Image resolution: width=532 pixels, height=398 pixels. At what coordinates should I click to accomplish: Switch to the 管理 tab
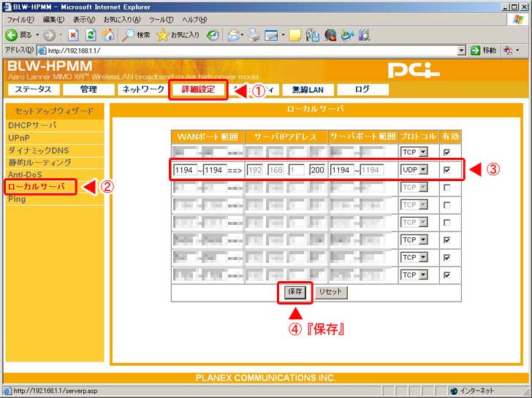coord(88,90)
